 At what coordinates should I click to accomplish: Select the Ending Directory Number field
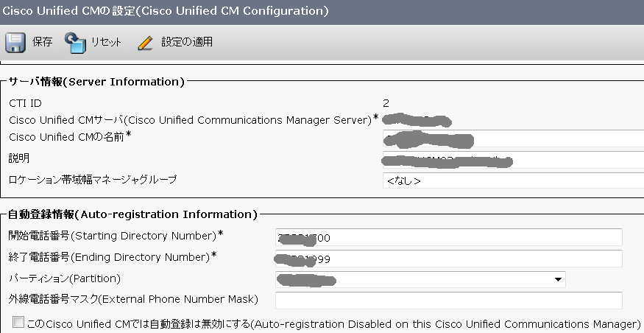[449, 258]
